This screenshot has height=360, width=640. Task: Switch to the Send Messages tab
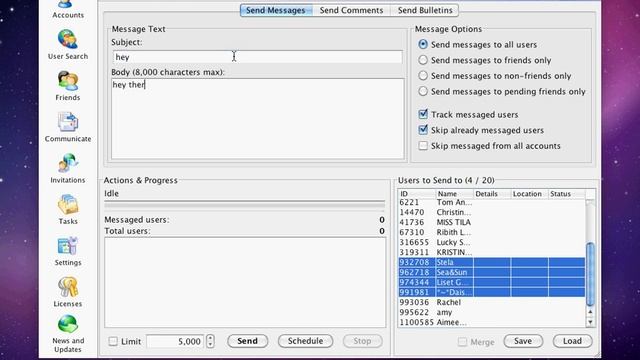[x=276, y=10]
